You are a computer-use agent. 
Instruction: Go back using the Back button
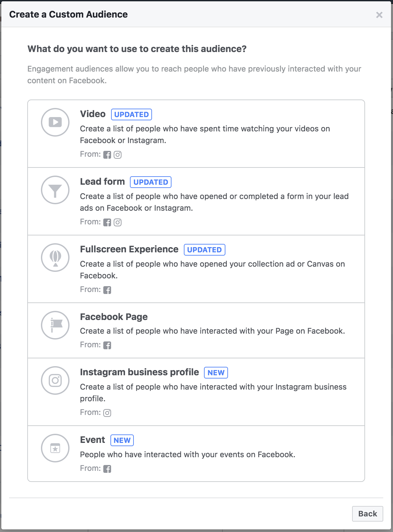368,514
